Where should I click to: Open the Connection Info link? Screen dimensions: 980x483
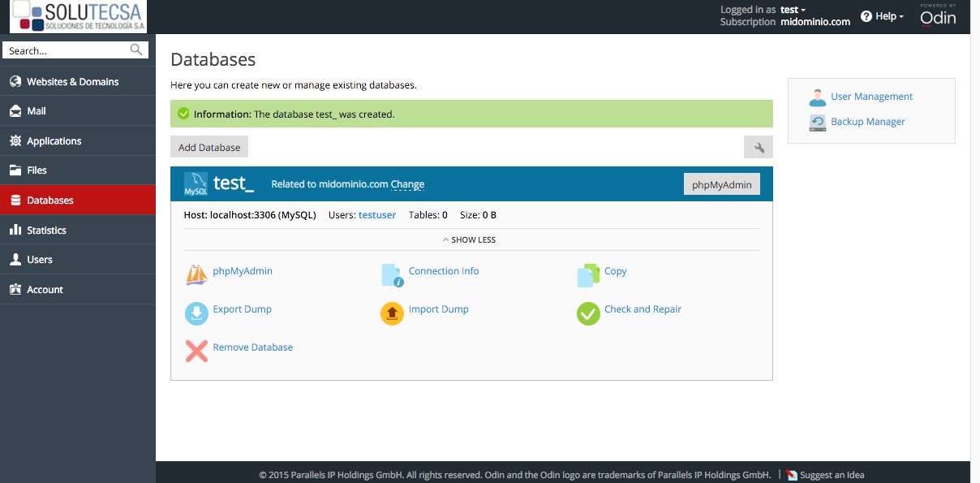(444, 271)
